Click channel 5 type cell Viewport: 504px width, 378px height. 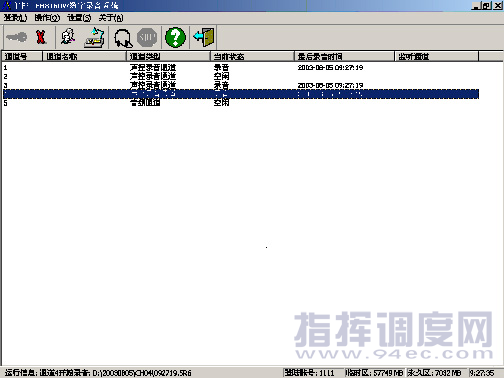click(145, 103)
